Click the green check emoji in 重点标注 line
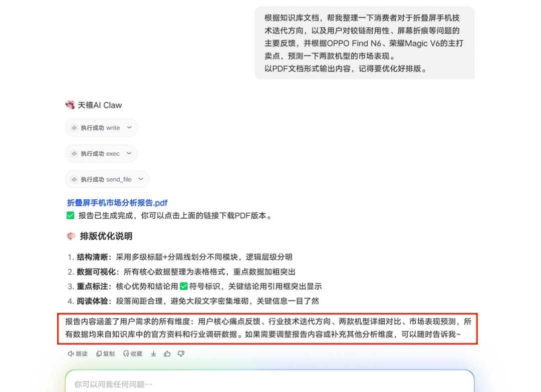 click(x=184, y=286)
